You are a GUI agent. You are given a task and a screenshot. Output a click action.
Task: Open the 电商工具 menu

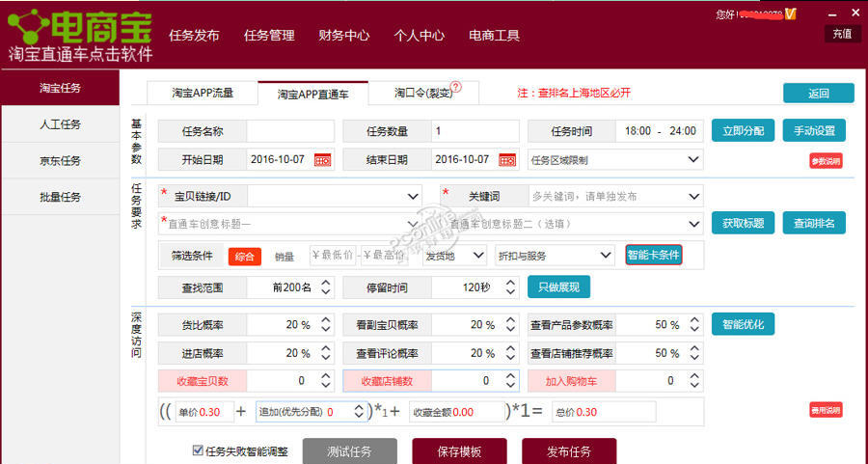click(494, 36)
